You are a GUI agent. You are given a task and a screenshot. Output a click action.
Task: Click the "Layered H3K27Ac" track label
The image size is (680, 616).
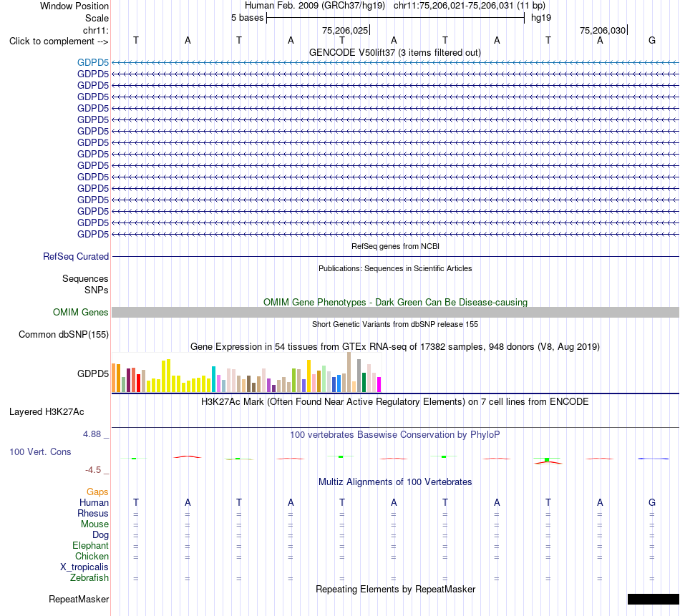tap(47, 412)
